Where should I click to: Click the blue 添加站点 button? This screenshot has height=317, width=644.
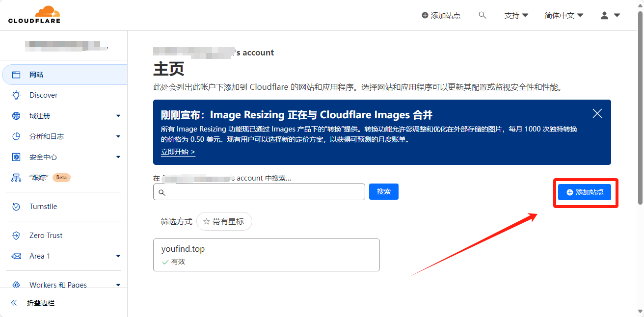pos(584,192)
